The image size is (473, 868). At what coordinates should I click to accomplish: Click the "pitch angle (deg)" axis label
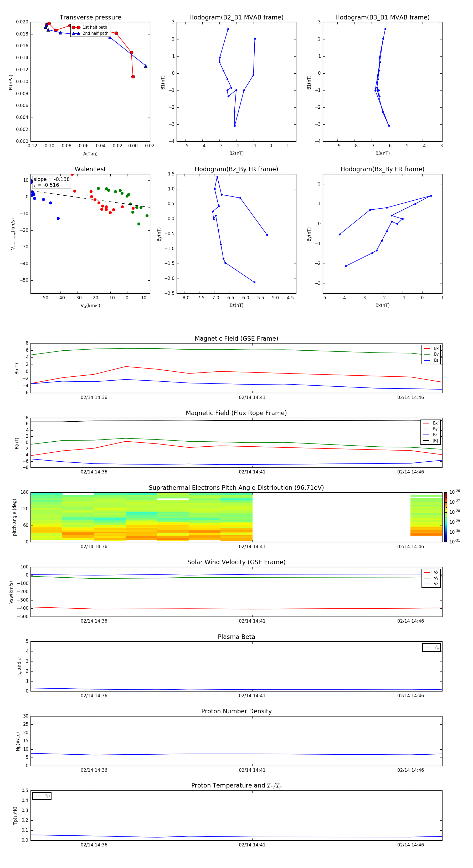14,517
